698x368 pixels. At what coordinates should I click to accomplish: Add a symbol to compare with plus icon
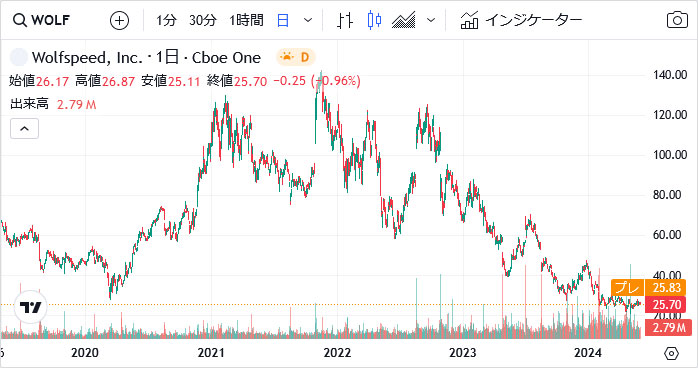coord(119,20)
